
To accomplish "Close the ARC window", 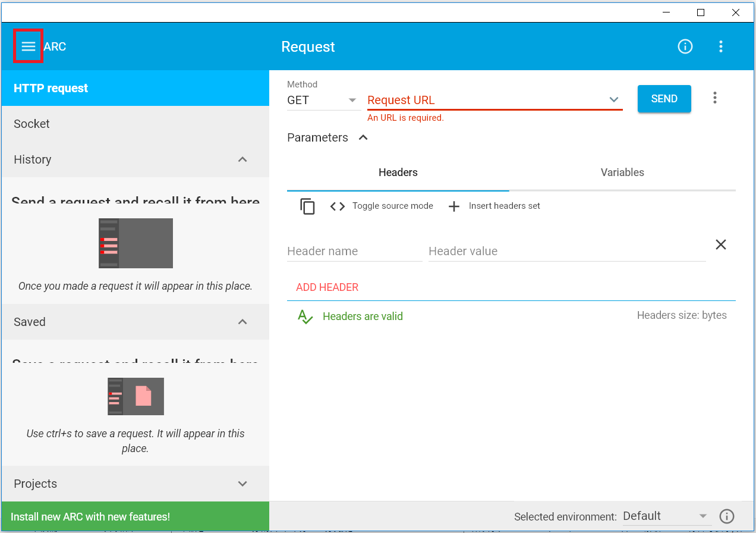I will (736, 12).
